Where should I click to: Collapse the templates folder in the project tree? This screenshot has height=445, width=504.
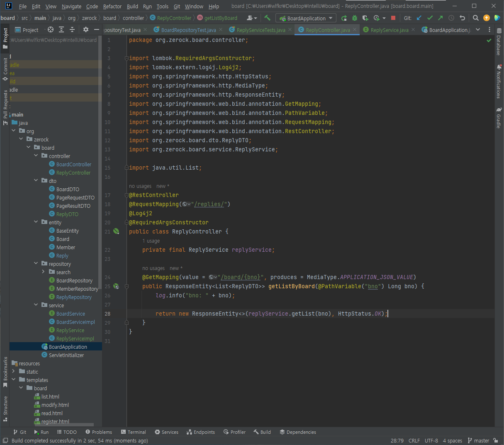coord(14,380)
